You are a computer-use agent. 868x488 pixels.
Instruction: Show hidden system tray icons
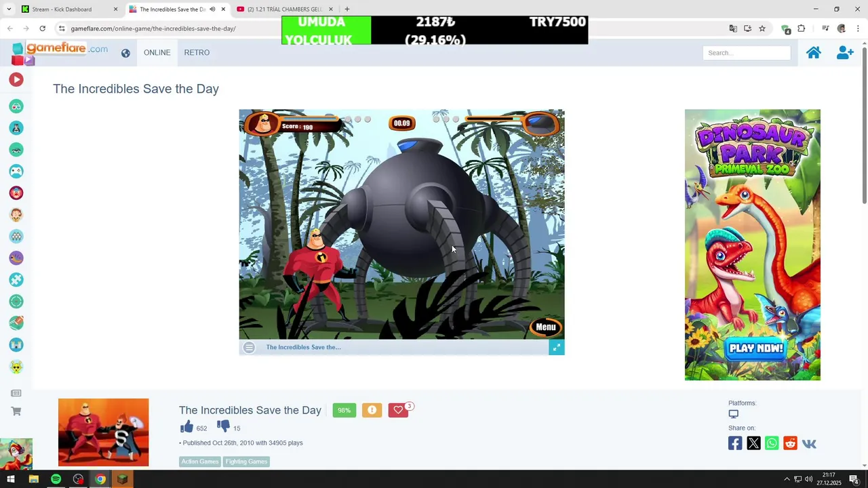point(787,479)
